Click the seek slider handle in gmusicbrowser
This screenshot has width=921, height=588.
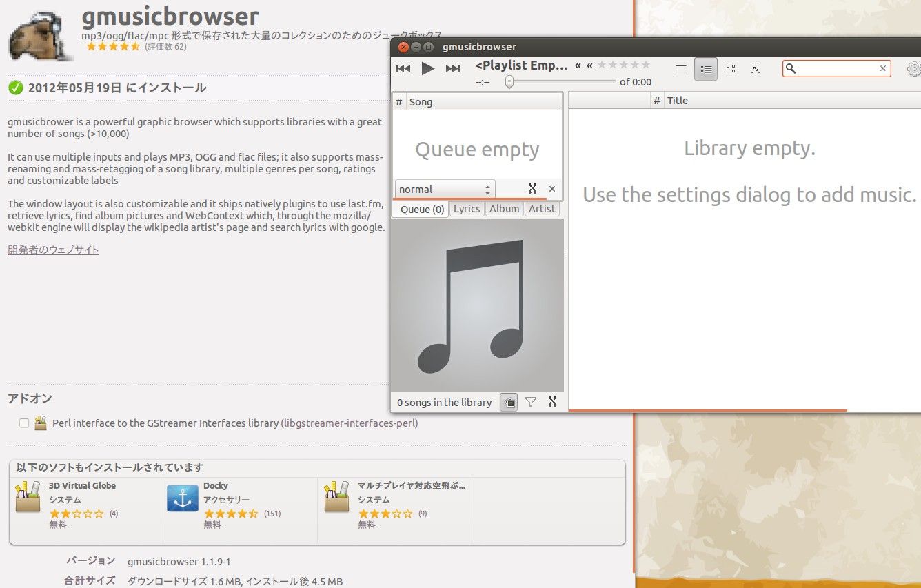pos(509,82)
